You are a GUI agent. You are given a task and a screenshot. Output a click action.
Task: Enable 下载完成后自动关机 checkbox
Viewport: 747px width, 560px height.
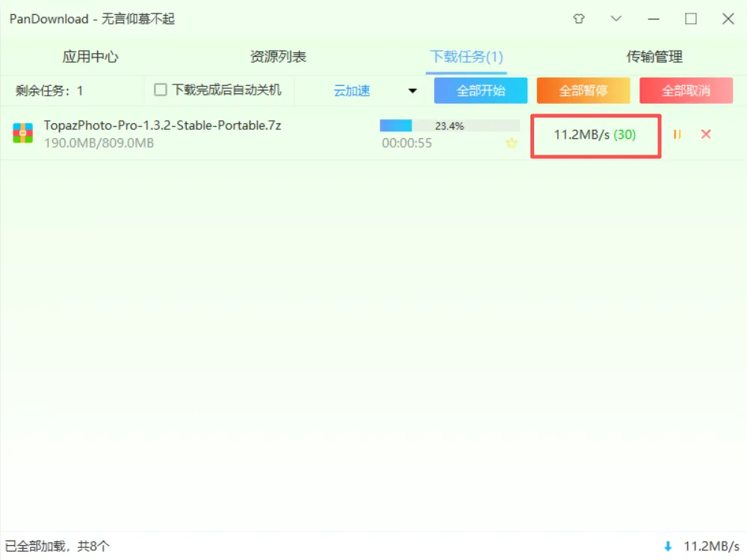click(161, 90)
